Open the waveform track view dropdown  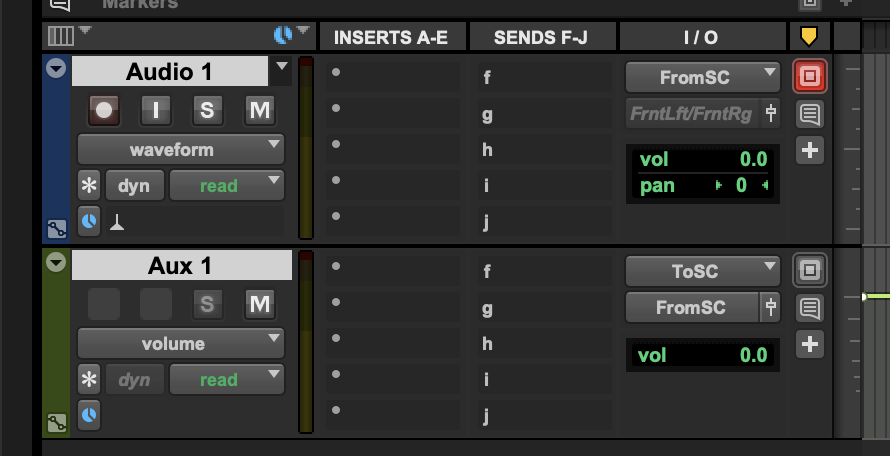(x=181, y=150)
